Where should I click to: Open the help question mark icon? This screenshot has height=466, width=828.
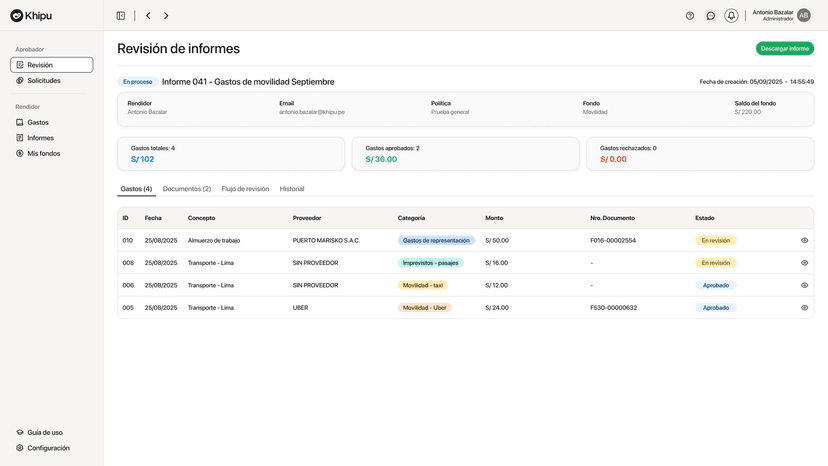(690, 16)
